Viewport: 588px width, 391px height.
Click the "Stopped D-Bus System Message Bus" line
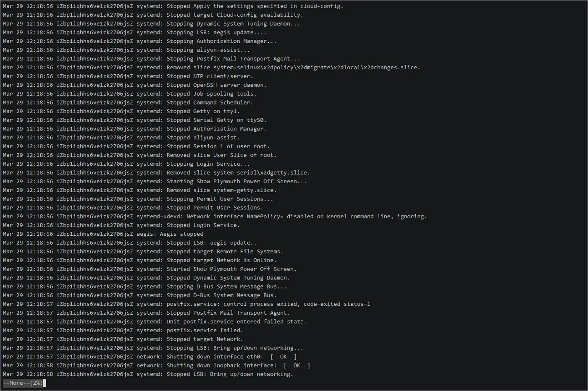(221, 295)
